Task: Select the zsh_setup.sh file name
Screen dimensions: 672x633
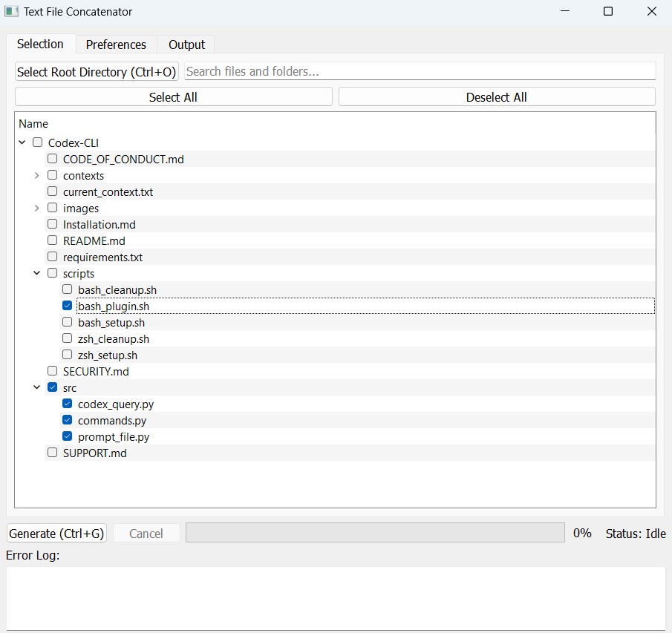Action: pos(108,355)
